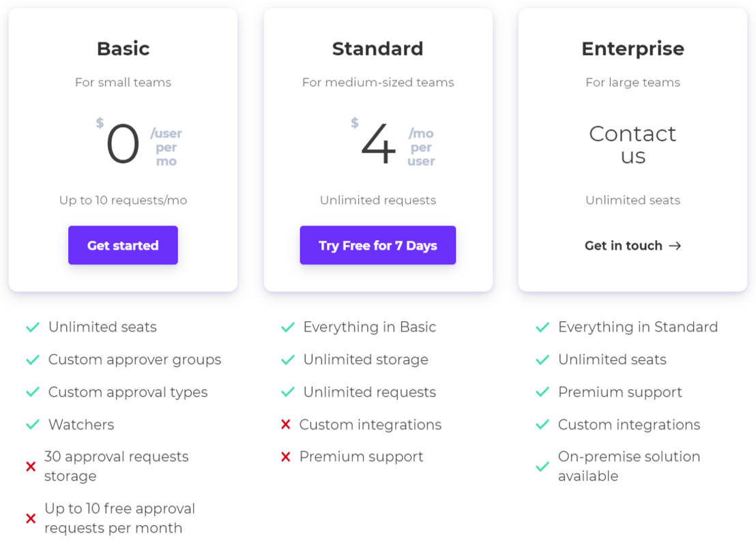
Task: Open the Get in touch link
Action: click(625, 245)
